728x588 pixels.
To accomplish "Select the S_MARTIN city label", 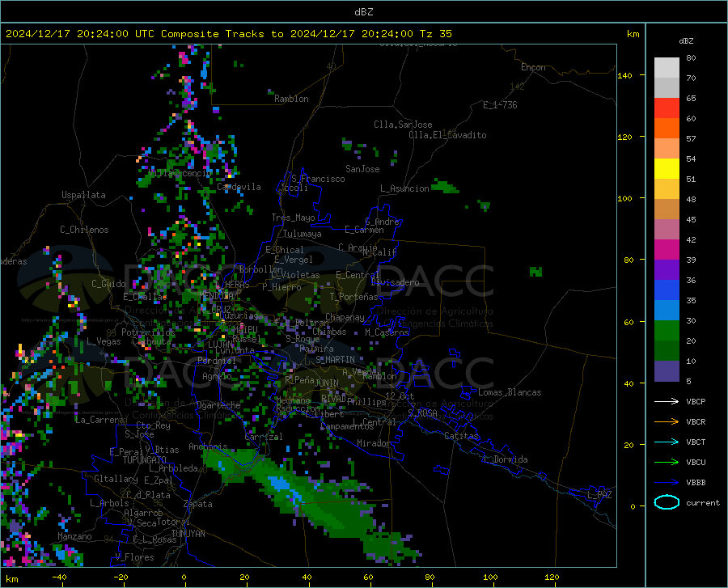I will [335, 360].
